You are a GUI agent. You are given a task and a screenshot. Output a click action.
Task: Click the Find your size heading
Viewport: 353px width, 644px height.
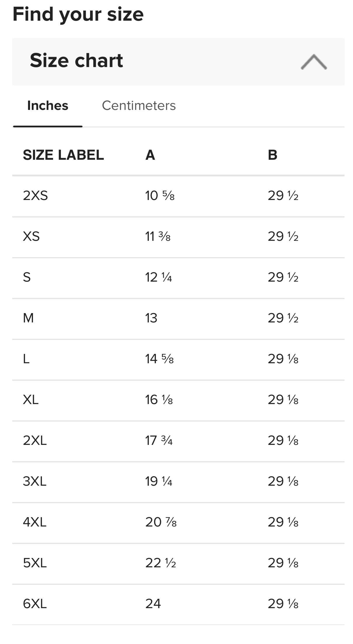[78, 15]
